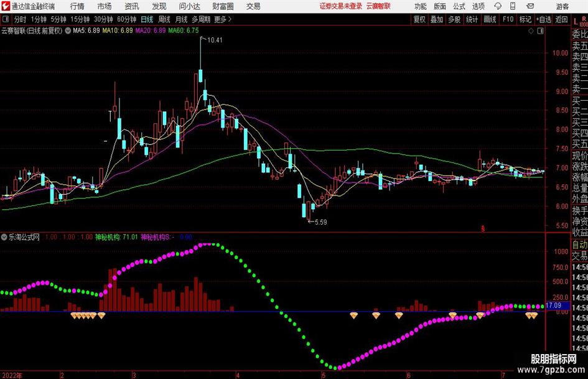
Task: Open F10 company info
Action: pos(508,19)
